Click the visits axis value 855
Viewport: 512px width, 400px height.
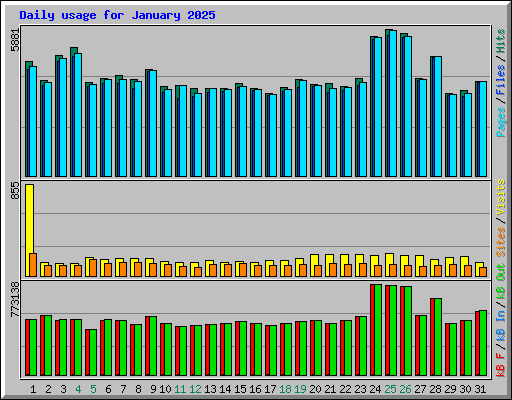[x=15, y=191]
